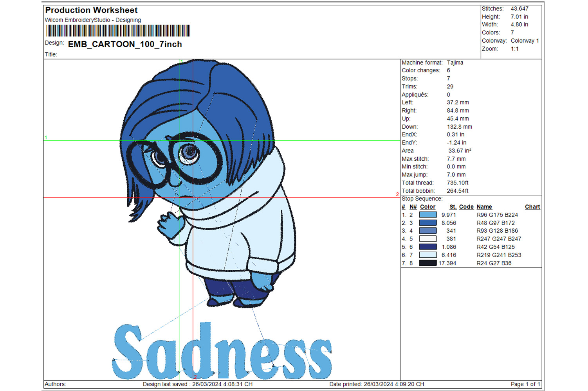
Task: Click the R247 G247 B247 color swatch
Action: point(428,239)
